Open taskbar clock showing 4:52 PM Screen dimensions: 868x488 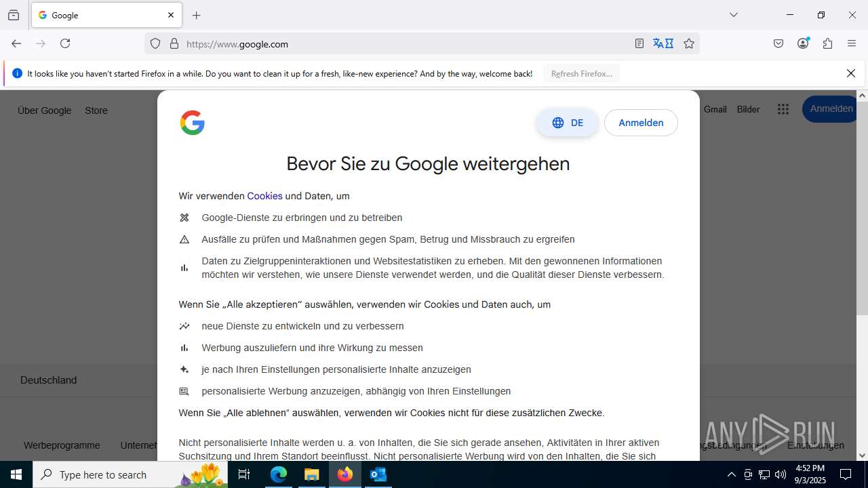coord(810,474)
